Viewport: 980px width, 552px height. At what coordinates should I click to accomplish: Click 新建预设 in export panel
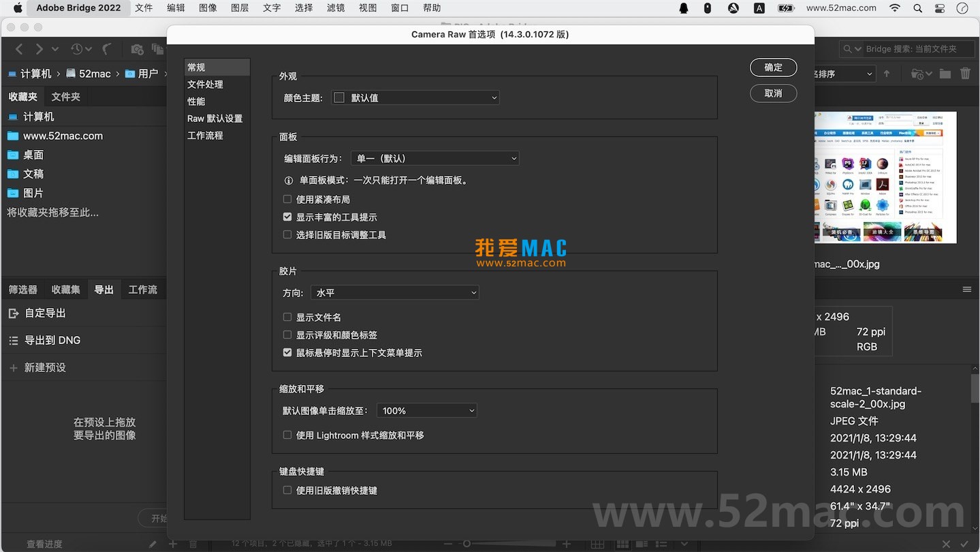(45, 367)
